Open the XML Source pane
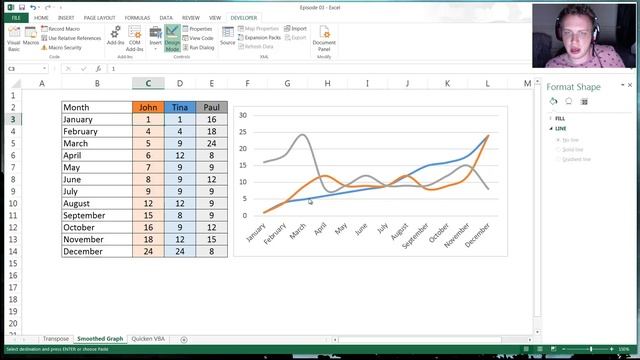The width and height of the screenshot is (640, 360). [228, 36]
